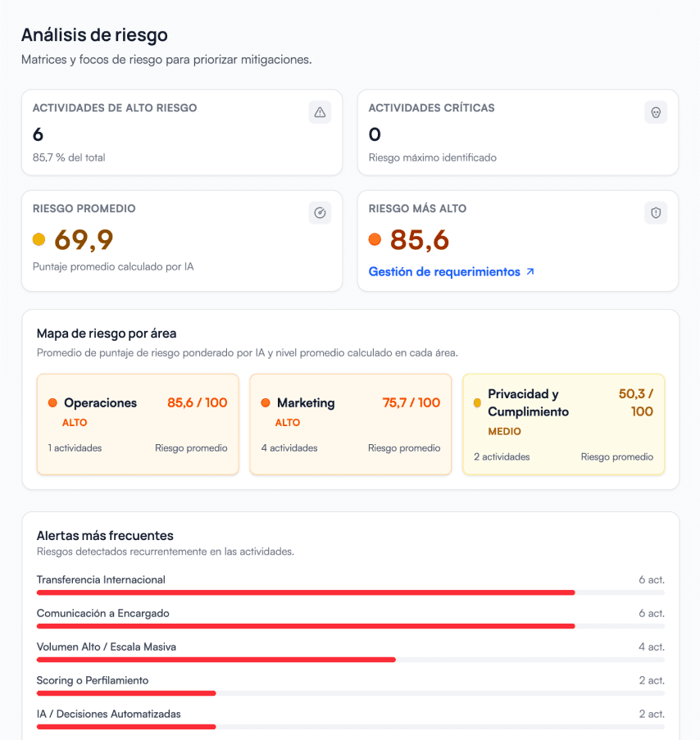Click the 'Transferencia Internacional' label
This screenshot has width=700, height=740.
pyautogui.click(x=101, y=579)
